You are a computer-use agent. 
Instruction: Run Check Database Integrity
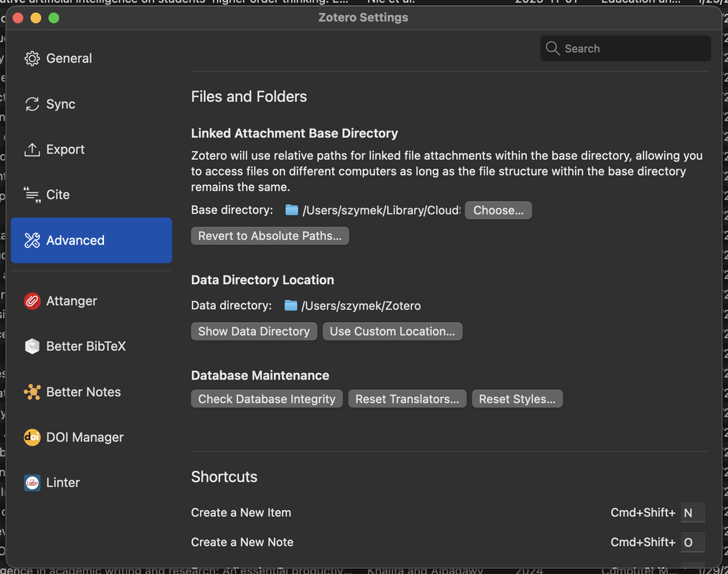click(x=266, y=398)
